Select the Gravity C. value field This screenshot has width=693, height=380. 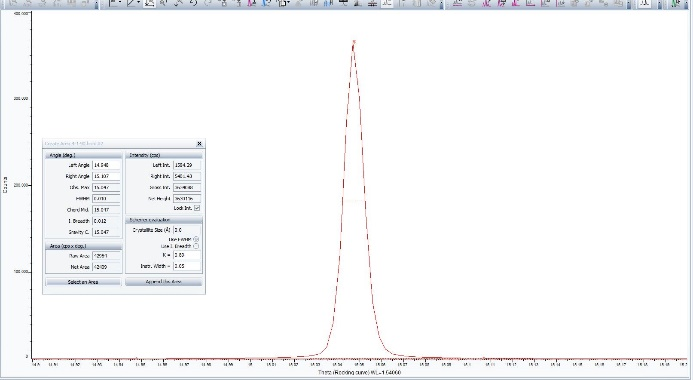click(x=106, y=232)
